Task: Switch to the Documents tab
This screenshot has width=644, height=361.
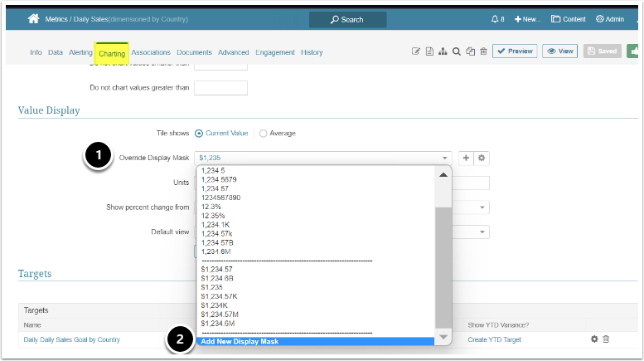Action: coord(194,52)
